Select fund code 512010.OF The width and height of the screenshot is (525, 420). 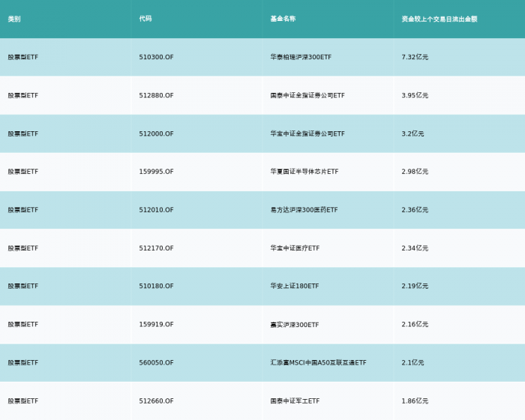tap(156, 210)
